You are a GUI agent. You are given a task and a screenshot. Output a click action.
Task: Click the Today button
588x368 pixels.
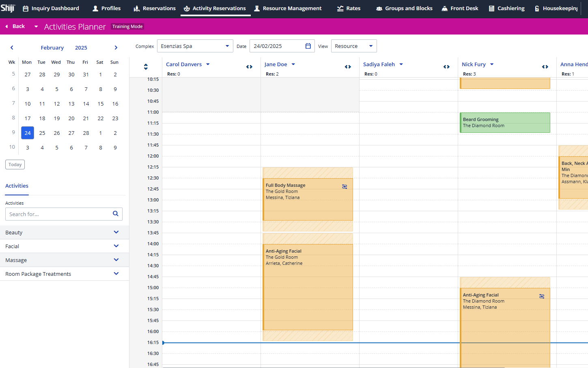click(15, 165)
